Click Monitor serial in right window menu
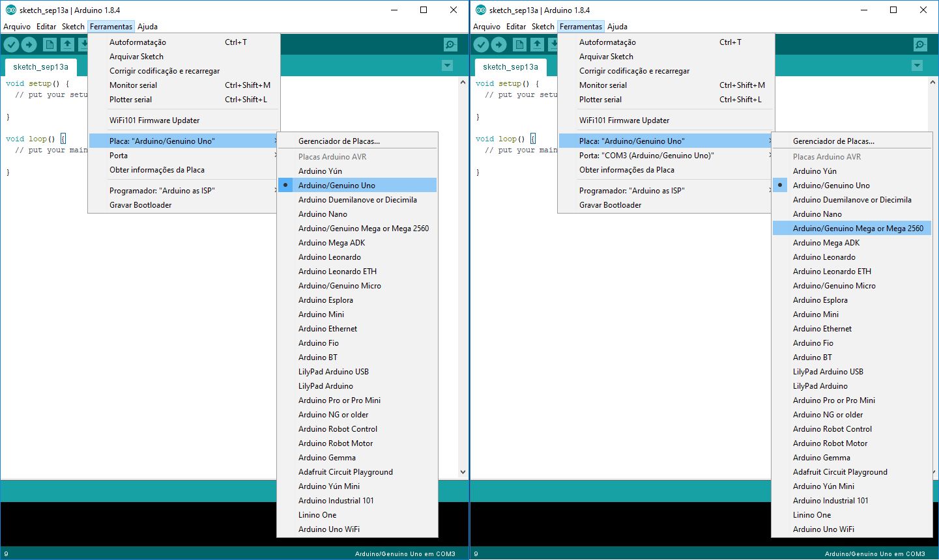 666,85
